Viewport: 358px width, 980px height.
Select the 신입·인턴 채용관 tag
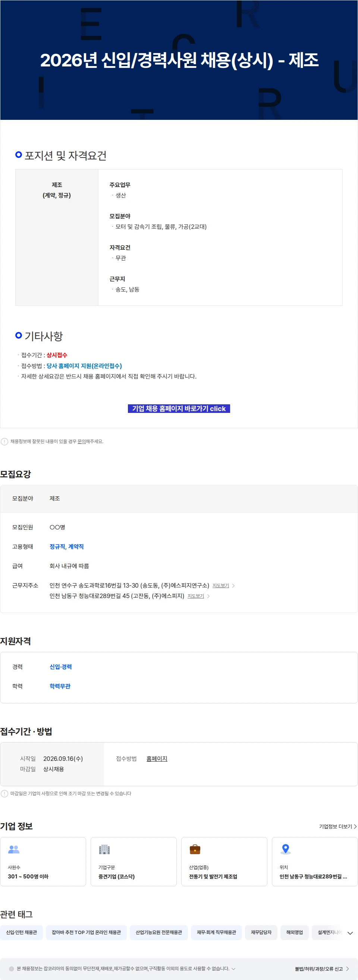(x=21, y=933)
